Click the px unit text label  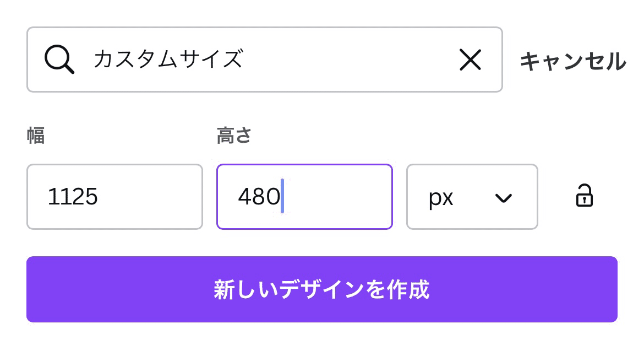[441, 198]
